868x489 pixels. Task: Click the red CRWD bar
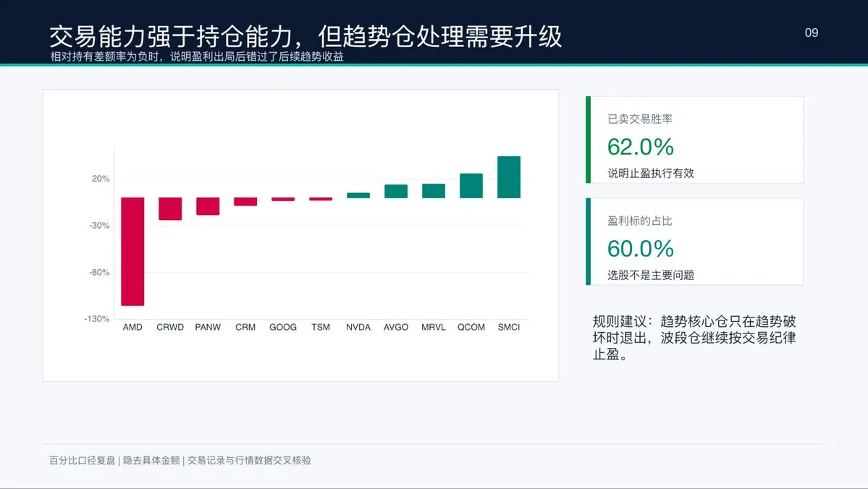click(x=170, y=208)
